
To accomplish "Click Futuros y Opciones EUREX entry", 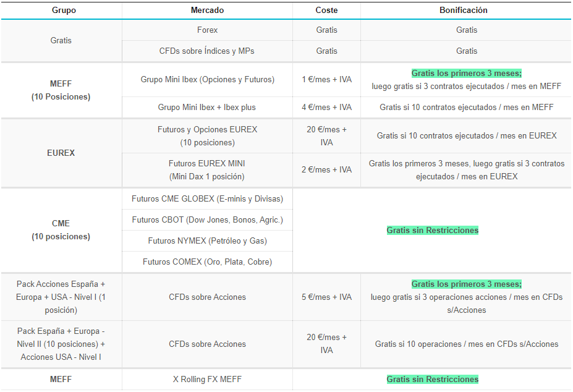I will click(x=207, y=136).
